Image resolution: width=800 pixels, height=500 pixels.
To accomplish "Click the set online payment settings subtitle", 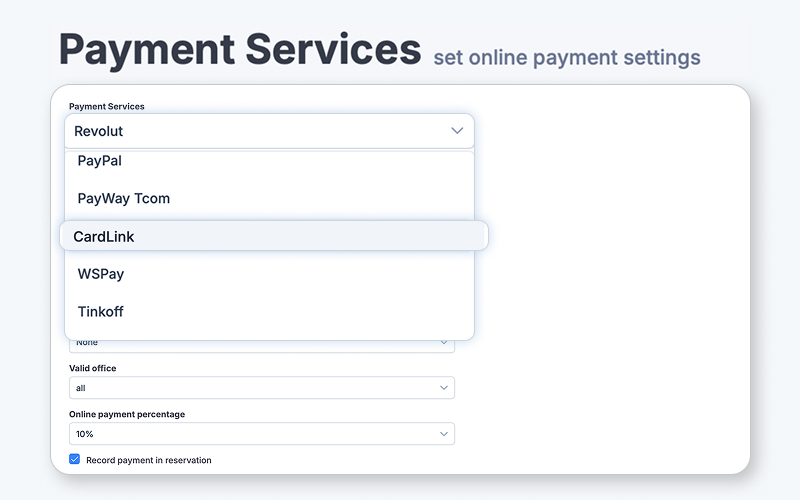I will pyautogui.click(x=566, y=57).
